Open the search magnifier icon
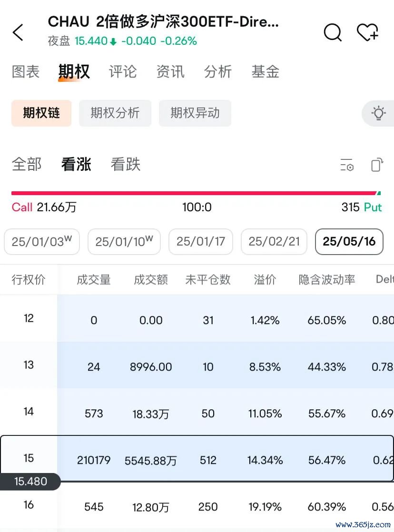 (333, 33)
